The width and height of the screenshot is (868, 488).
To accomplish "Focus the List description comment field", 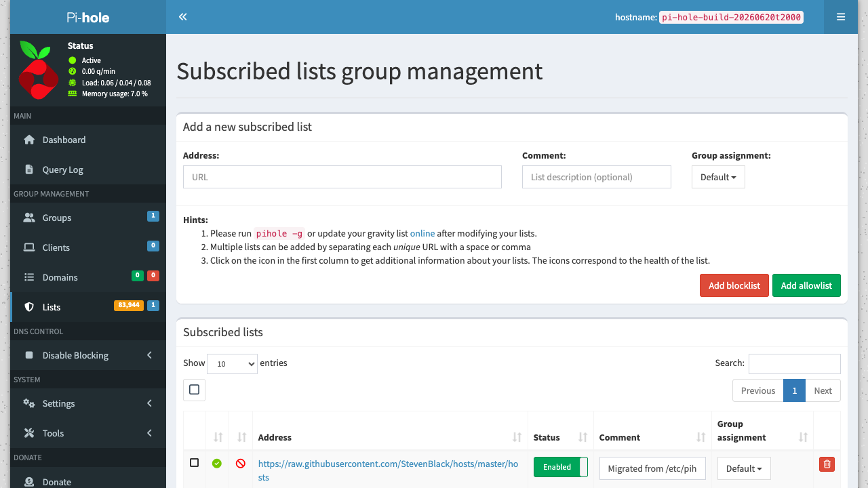I will [597, 177].
